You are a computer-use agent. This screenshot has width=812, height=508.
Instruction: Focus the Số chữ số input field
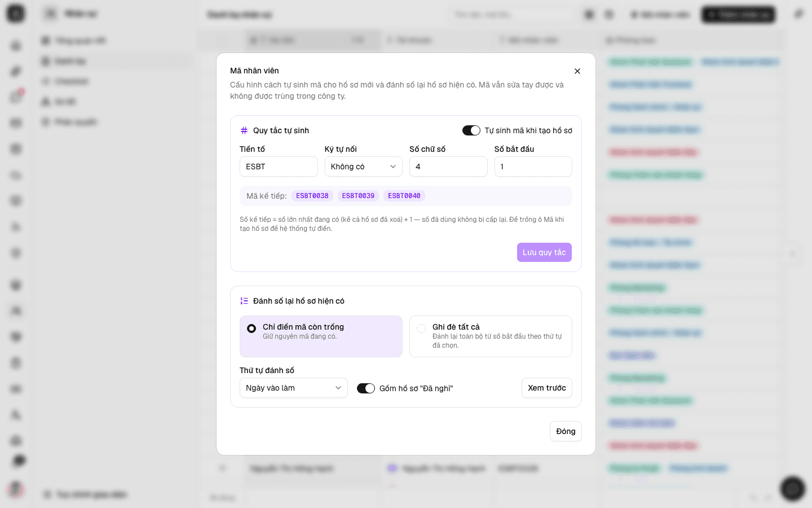(448, 167)
